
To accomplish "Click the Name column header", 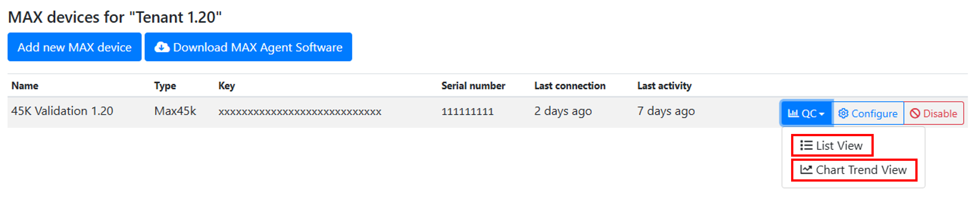I will tap(25, 86).
